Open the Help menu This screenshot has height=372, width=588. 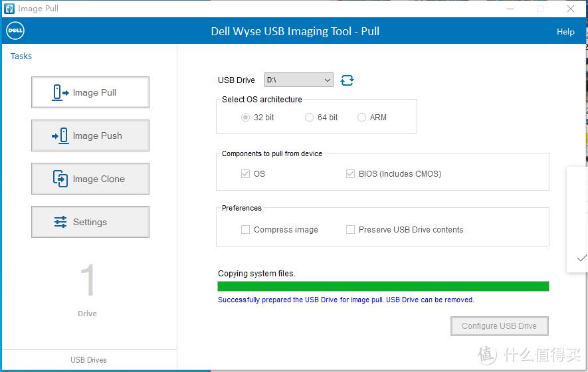(565, 32)
